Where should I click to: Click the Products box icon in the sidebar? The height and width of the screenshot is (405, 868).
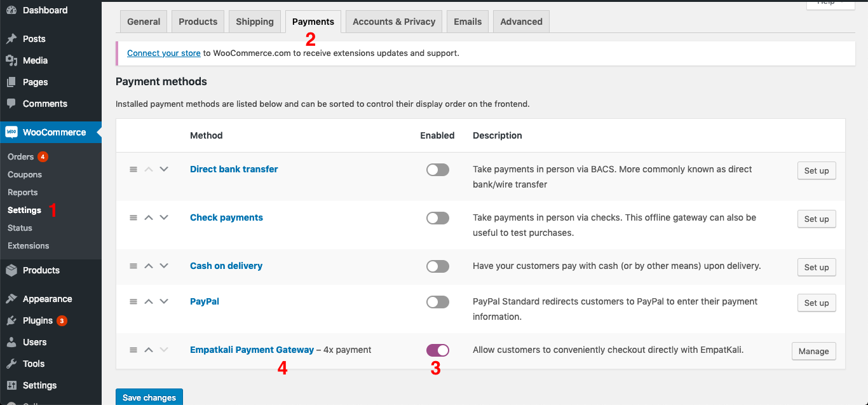[11, 270]
